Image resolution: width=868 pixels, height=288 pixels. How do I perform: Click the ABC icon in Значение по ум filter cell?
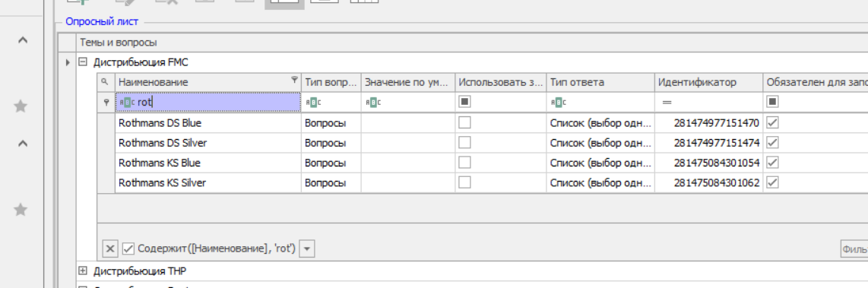tap(372, 102)
